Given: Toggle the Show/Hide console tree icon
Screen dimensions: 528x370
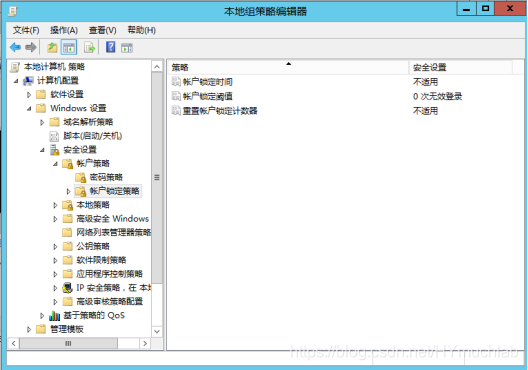Looking at the screenshot, I should [69, 47].
